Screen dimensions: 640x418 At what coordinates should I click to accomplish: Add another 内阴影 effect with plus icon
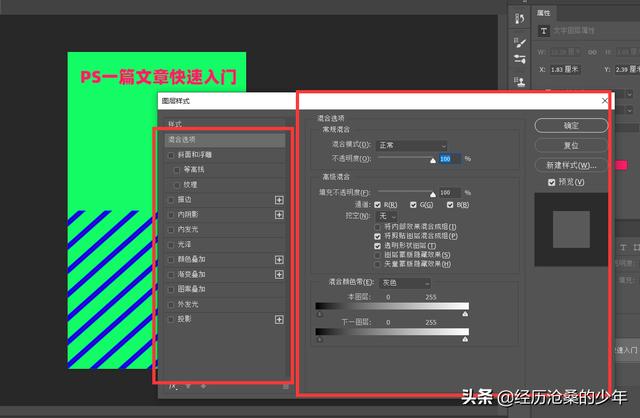pos(279,215)
